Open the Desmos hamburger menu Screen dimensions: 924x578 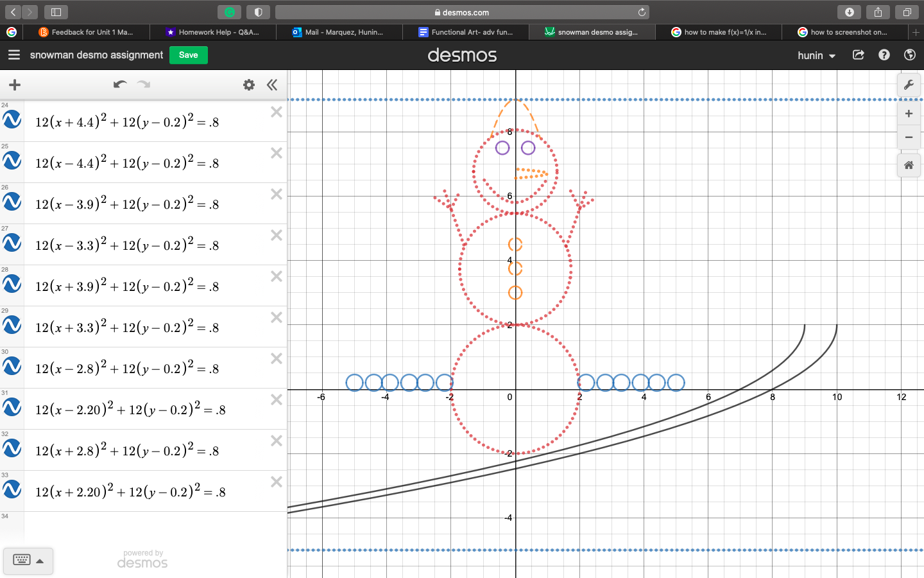(x=14, y=55)
